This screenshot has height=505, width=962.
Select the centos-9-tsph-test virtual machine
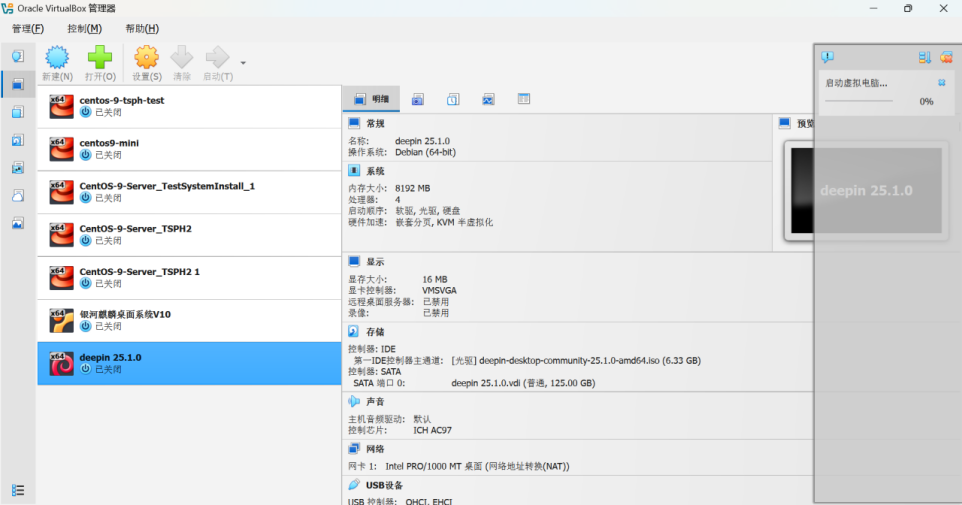coord(189,107)
